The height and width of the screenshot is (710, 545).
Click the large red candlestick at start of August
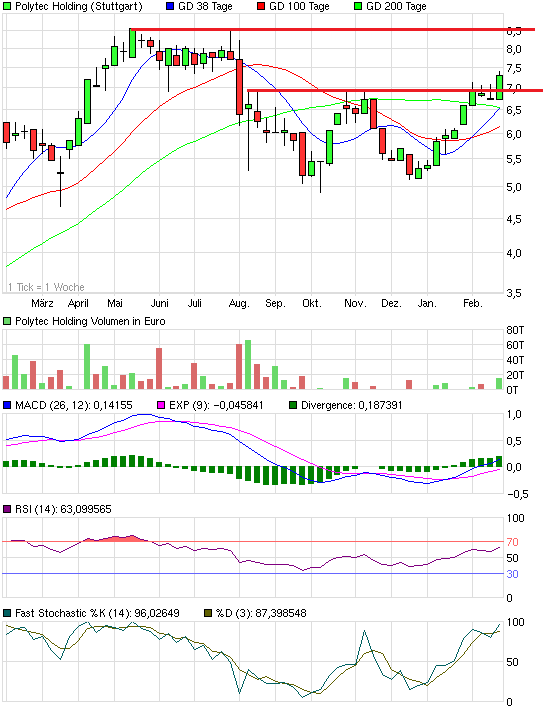pyautogui.click(x=239, y=86)
